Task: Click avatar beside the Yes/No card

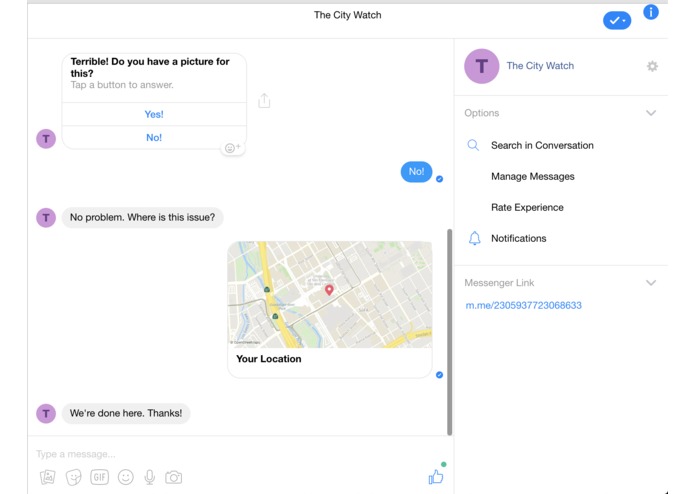Action: pos(46,139)
